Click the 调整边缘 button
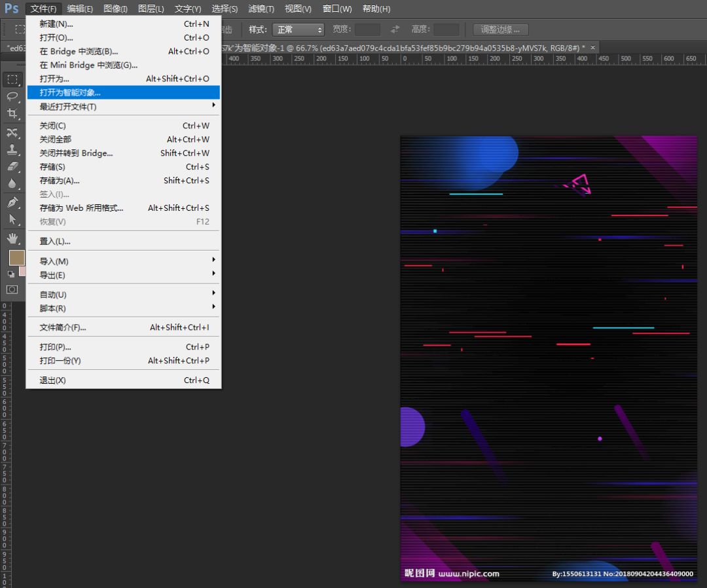 coord(500,29)
